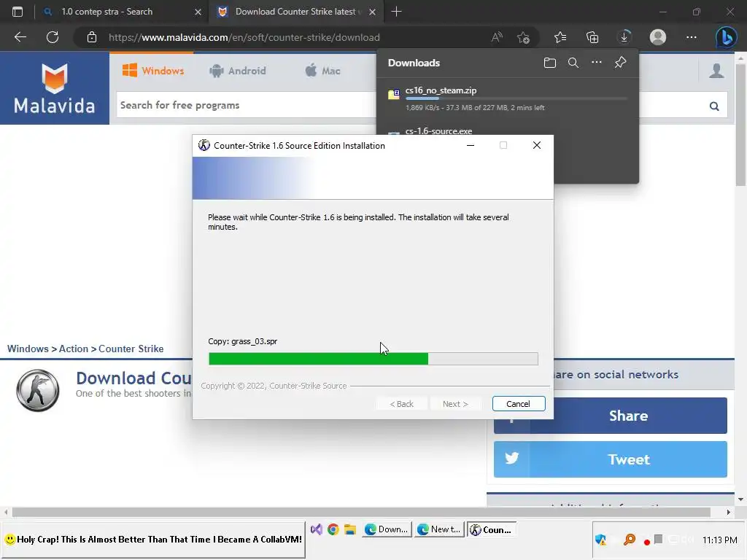View site information lock icon
This screenshot has width=747, height=560.
92,37
